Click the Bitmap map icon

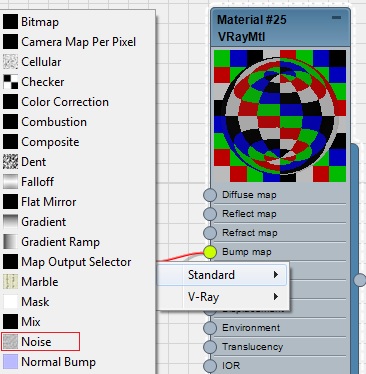coord(10,22)
